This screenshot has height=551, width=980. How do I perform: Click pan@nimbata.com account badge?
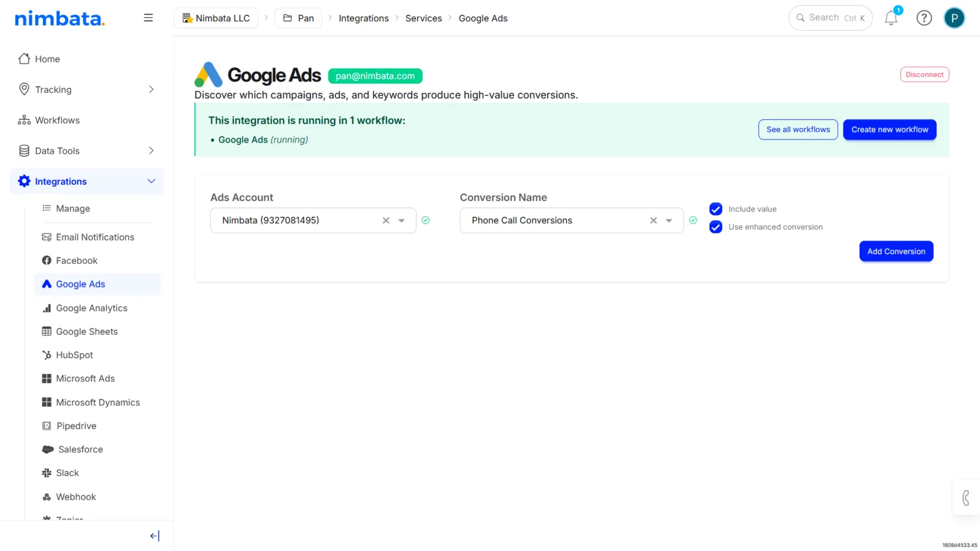pos(375,76)
